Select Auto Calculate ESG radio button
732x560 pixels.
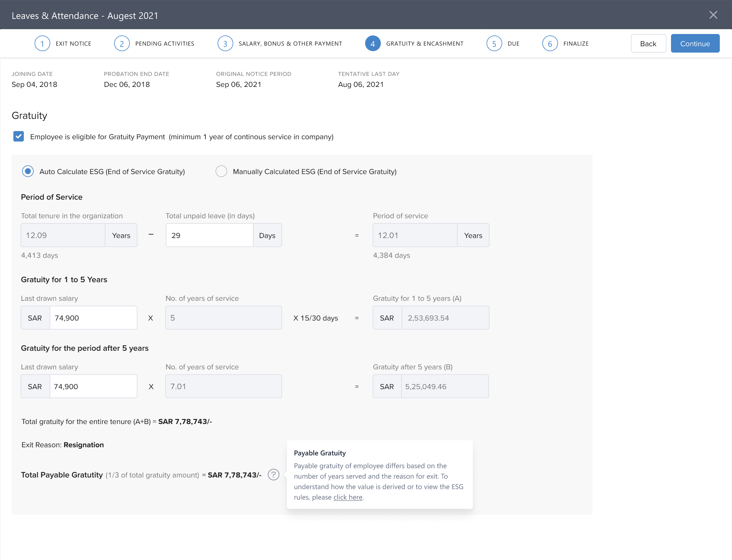click(28, 171)
